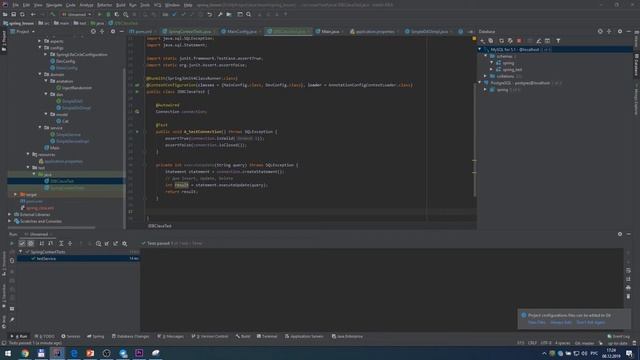Viewport: 640px width, 360px height.
Task: Toggle the pin icon in the Run panel sidebar
Action: point(12,320)
